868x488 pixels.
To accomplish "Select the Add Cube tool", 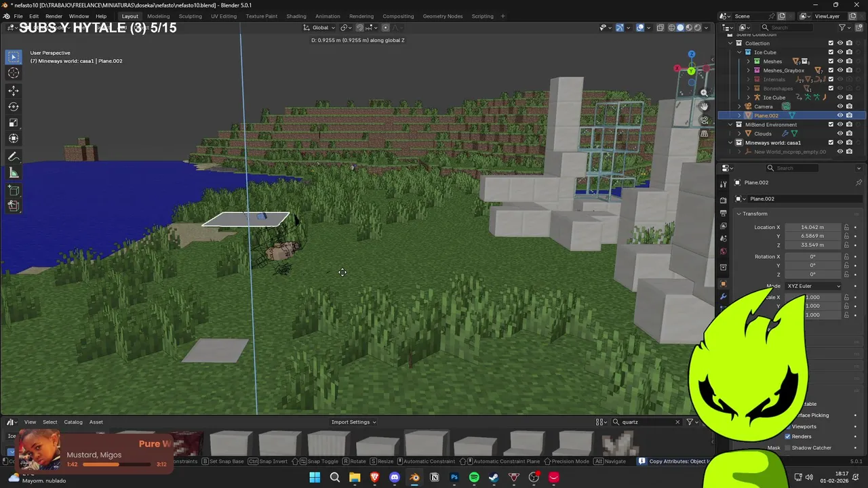I will [x=14, y=190].
